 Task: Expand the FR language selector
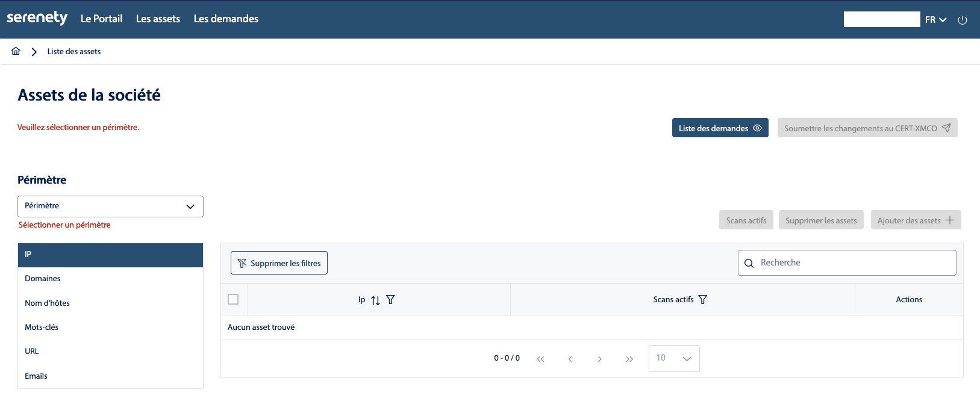[x=935, y=20]
